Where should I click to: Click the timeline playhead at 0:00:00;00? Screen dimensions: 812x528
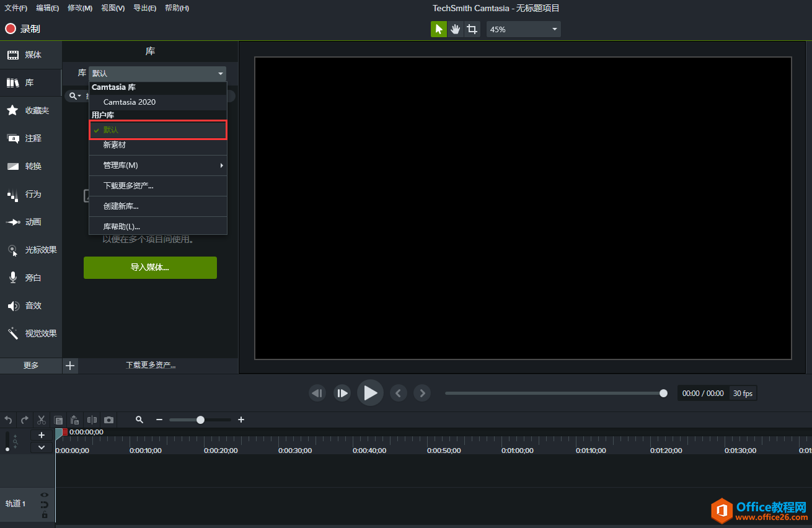click(59, 433)
